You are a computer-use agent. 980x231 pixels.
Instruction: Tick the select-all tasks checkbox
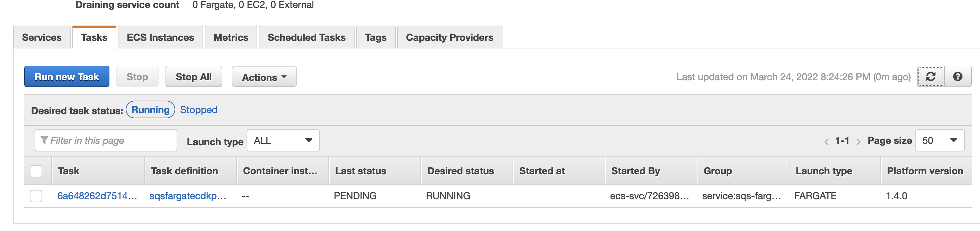tap(36, 172)
